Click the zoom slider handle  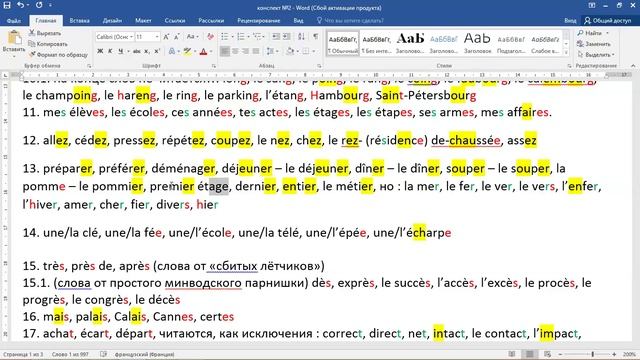tap(593, 354)
